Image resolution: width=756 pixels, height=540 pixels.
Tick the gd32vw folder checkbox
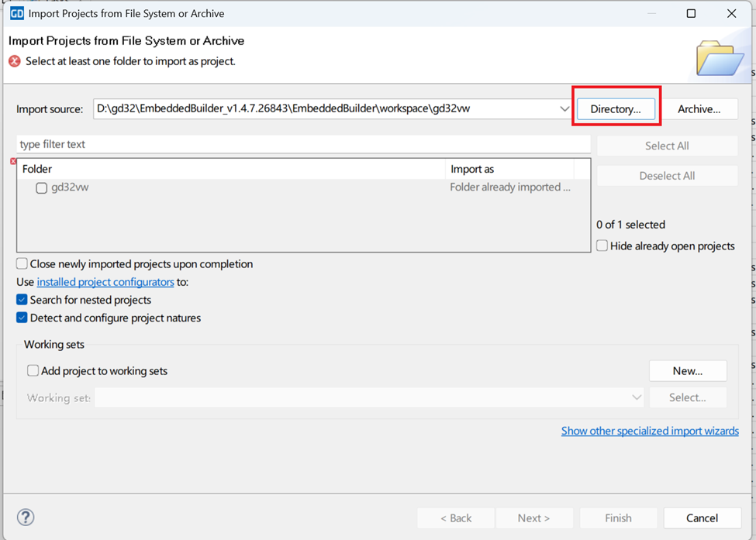coord(42,187)
